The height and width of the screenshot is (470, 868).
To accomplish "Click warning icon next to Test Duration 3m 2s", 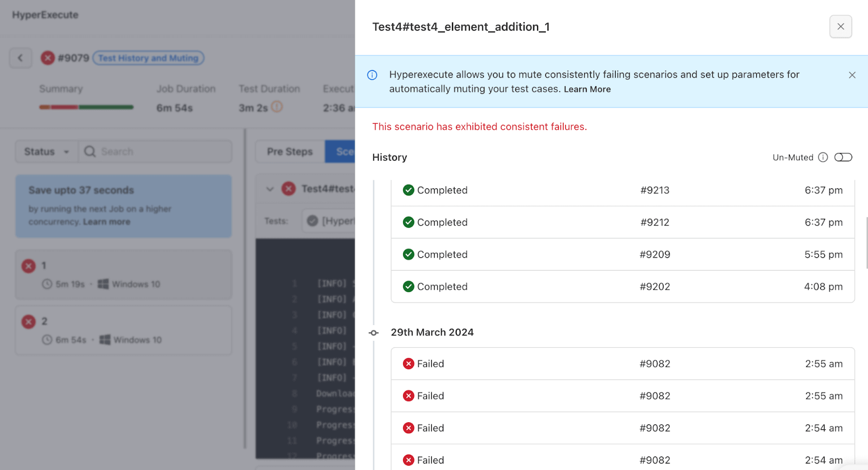I will tap(277, 107).
